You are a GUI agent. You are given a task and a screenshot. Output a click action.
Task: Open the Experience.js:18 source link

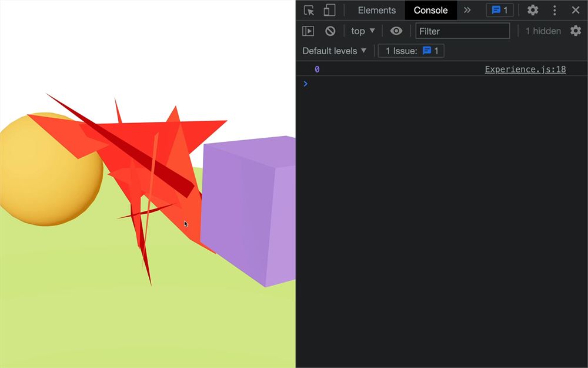click(x=525, y=69)
